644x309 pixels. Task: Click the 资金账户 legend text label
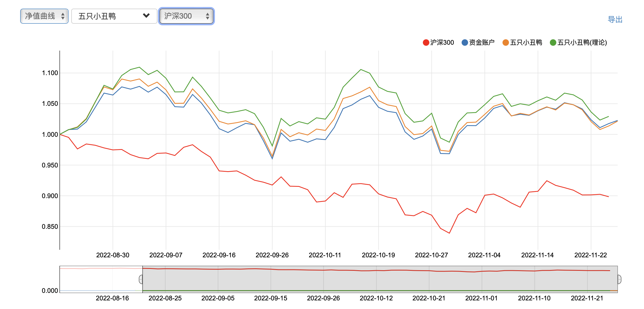pos(482,43)
